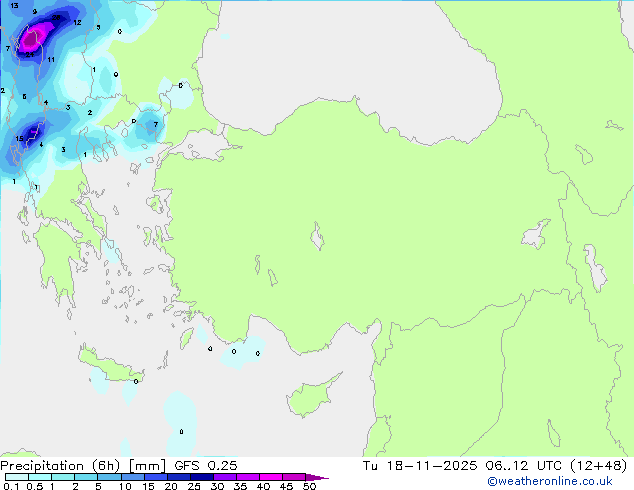Select the 'GFS 0.25' model label
Viewport: 634px width, 490px height.
[x=206, y=466]
